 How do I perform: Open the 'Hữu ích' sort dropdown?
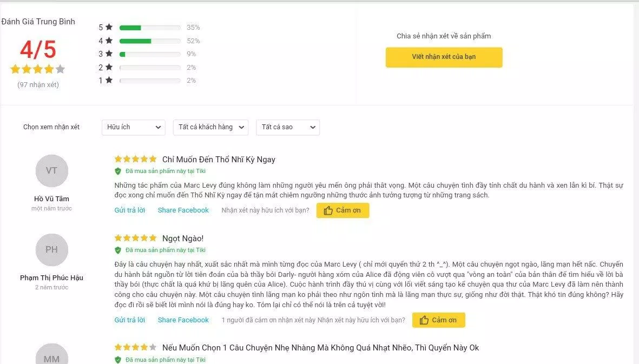pos(133,127)
